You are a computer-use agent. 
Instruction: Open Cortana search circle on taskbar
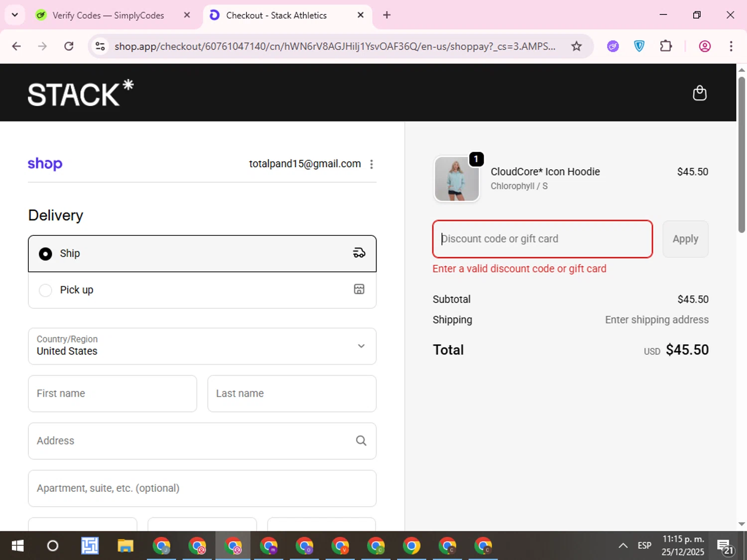click(x=52, y=546)
